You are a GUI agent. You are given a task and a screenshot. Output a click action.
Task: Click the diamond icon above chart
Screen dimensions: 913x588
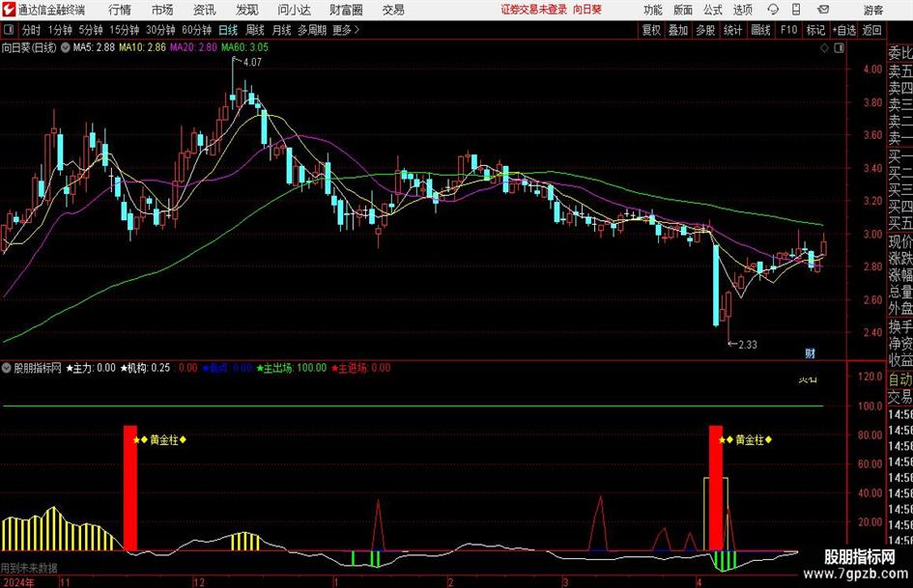[x=824, y=48]
